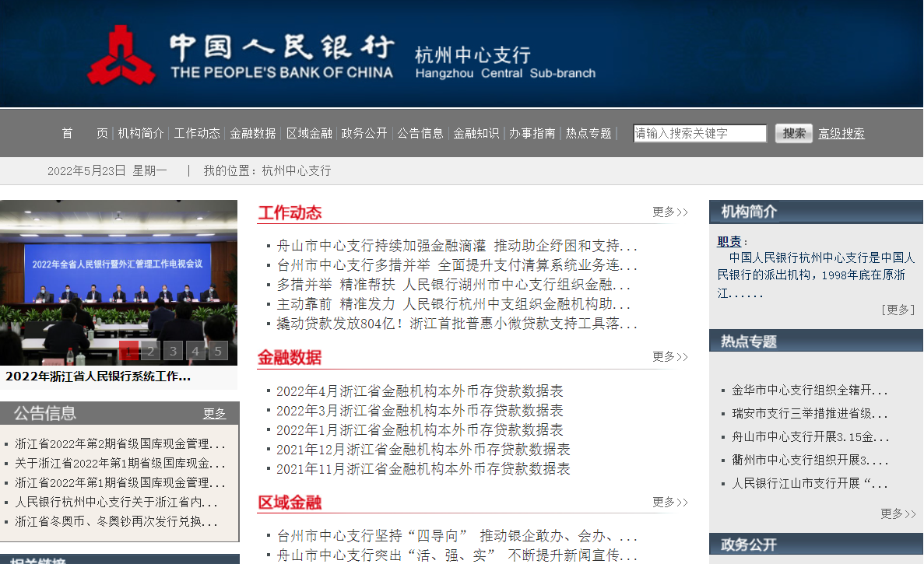Click 更多>> under the 热点专题 list
This screenshot has height=564, width=924.
(898, 514)
